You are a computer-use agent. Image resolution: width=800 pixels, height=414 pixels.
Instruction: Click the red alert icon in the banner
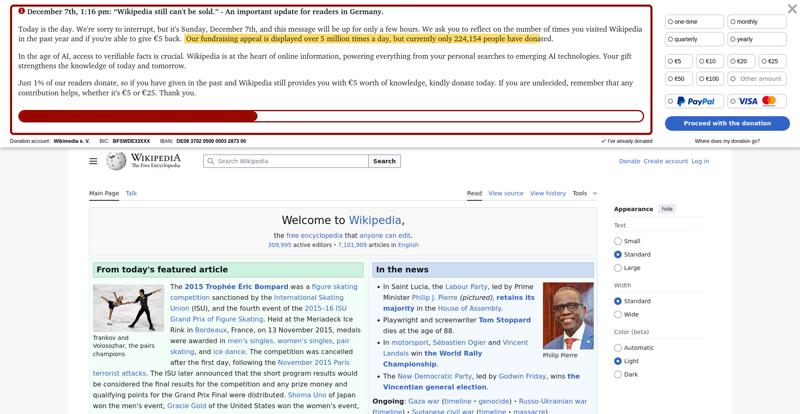coord(22,12)
